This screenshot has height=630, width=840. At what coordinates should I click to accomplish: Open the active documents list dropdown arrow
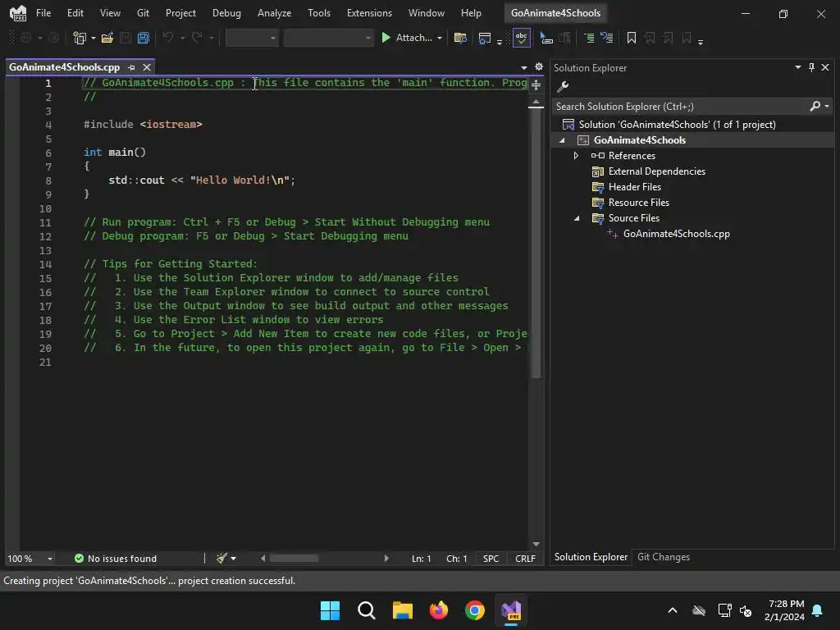[524, 67]
